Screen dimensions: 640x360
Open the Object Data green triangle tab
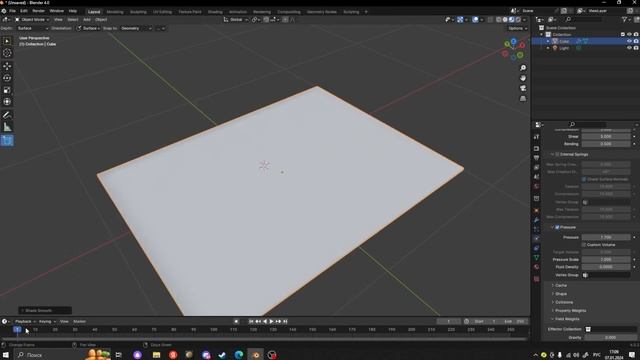536,258
